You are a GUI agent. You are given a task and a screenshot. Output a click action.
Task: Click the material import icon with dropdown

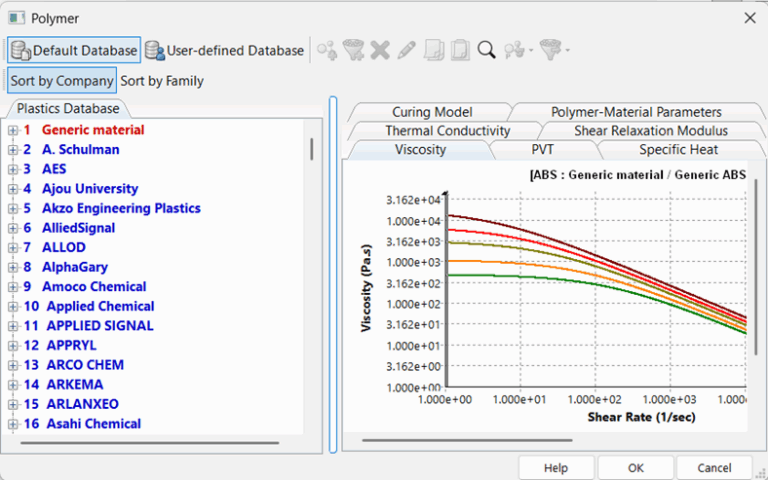click(x=514, y=50)
